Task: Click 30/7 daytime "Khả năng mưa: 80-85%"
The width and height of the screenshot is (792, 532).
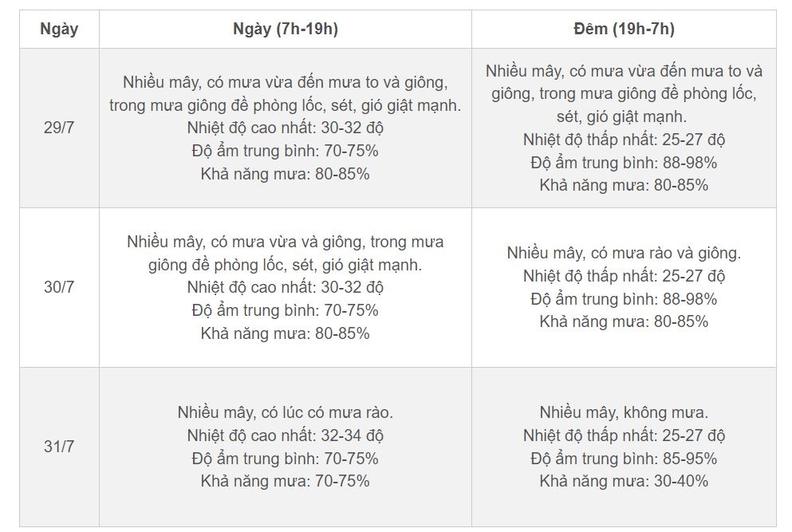Action: (x=285, y=333)
